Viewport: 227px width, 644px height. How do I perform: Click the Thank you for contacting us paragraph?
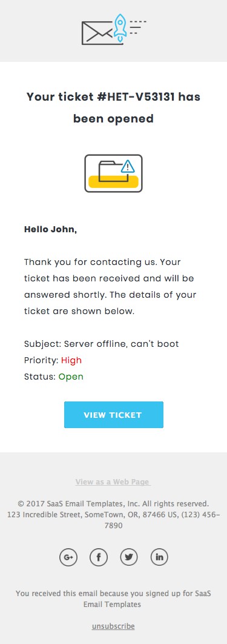point(110,287)
